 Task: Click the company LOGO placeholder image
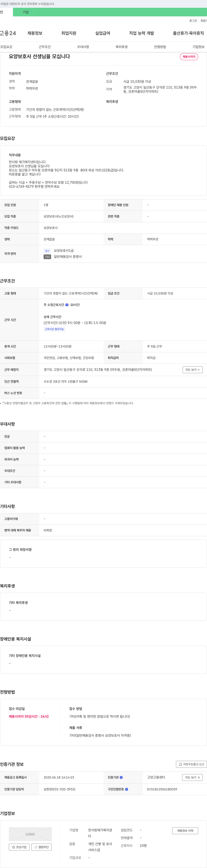pyautogui.click(x=30, y=834)
